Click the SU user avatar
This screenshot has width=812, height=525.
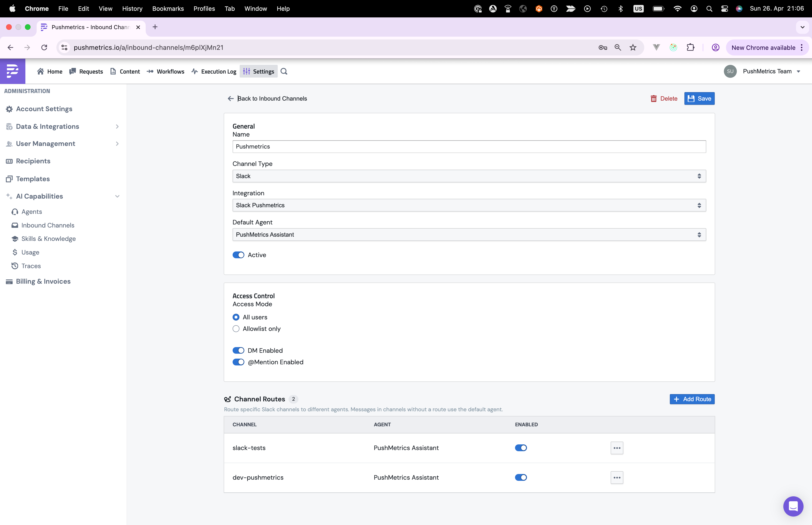730,71
